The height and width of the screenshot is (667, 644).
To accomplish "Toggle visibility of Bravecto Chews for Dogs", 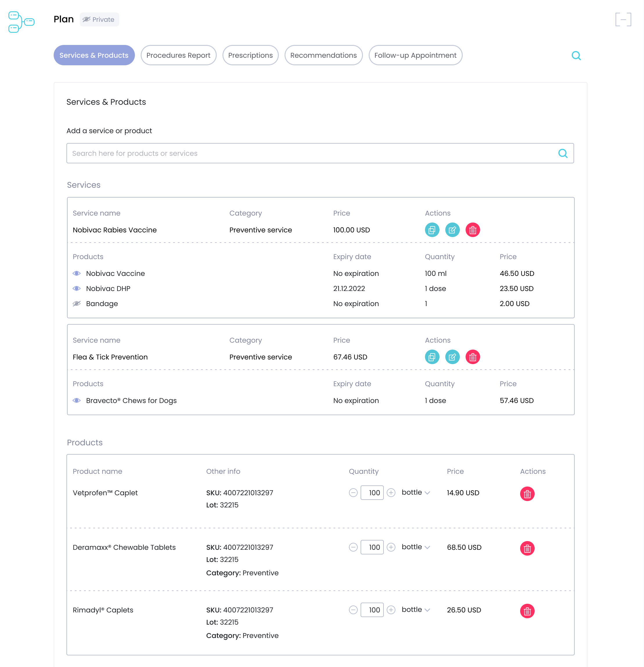I will pos(77,401).
